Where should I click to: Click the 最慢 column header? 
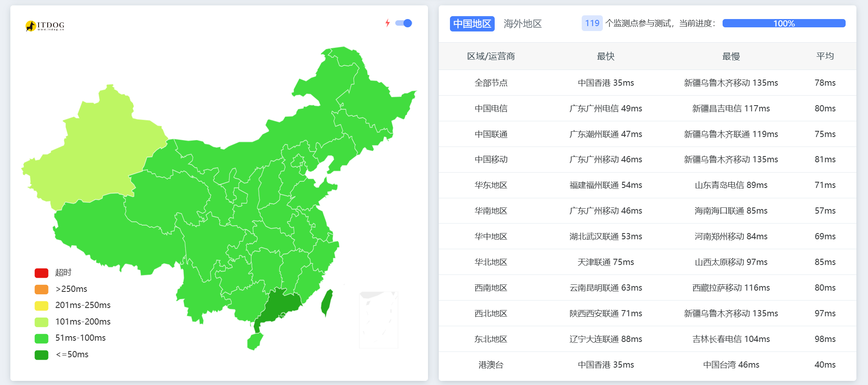731,56
